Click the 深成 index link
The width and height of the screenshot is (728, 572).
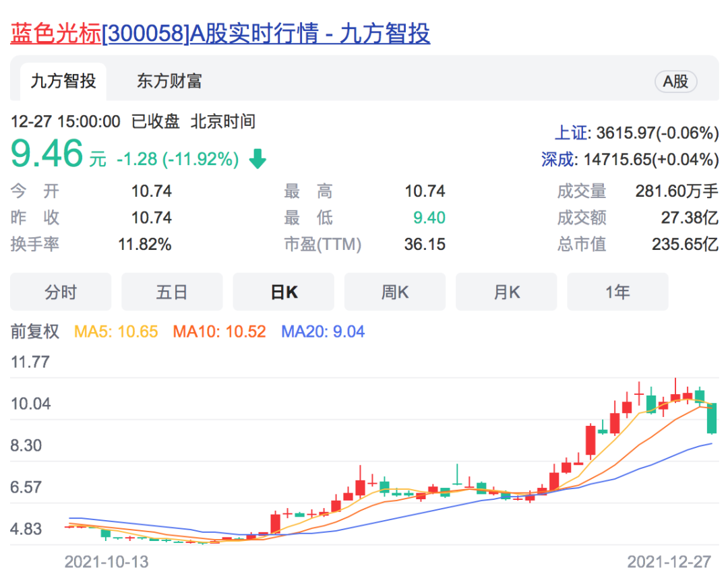559,160
